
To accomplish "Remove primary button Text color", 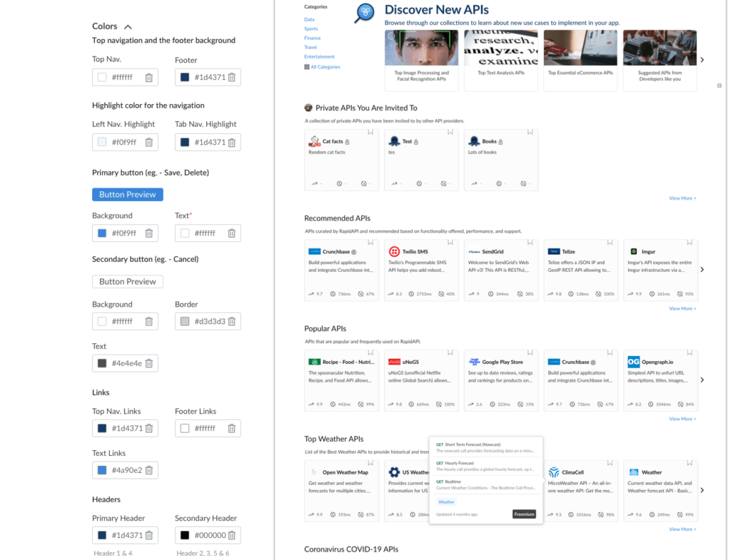I will point(232,233).
